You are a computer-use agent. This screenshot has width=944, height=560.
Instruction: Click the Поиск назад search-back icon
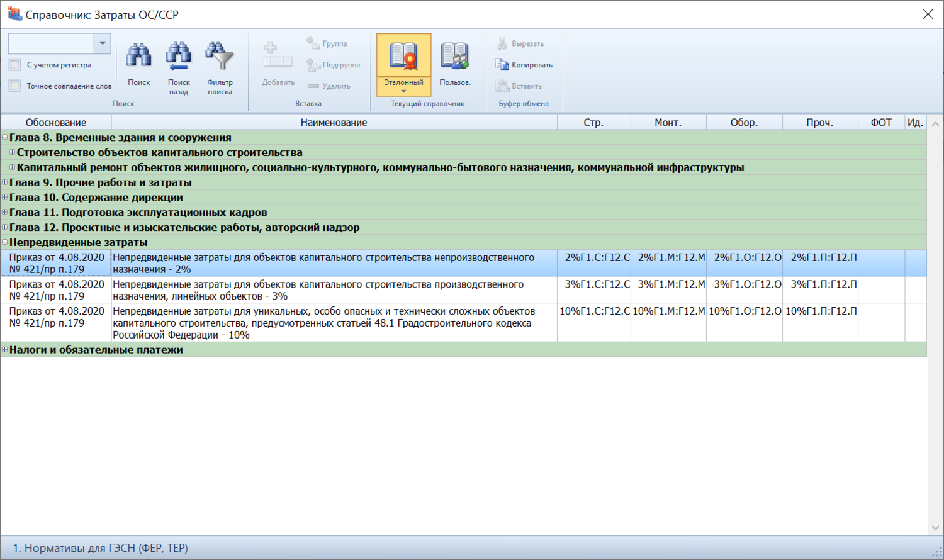click(179, 57)
